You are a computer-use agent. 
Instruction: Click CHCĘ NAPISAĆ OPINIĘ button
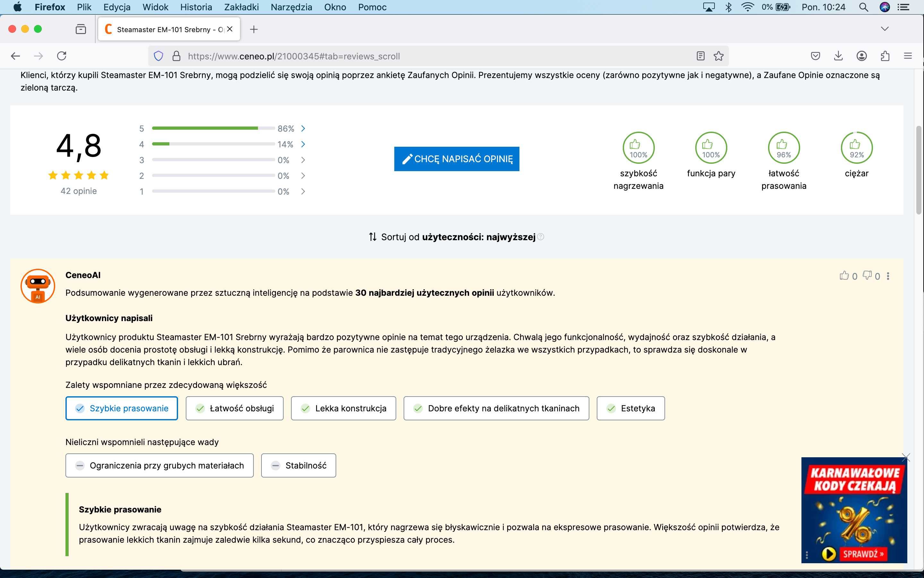457,159
